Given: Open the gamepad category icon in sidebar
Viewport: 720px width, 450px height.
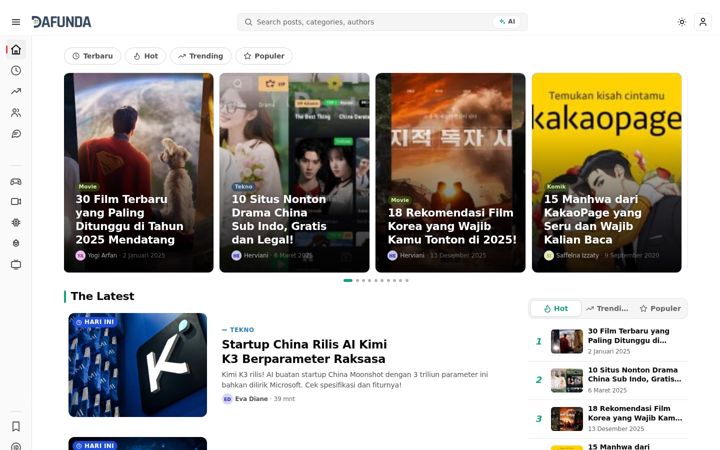Looking at the screenshot, I should point(16,181).
